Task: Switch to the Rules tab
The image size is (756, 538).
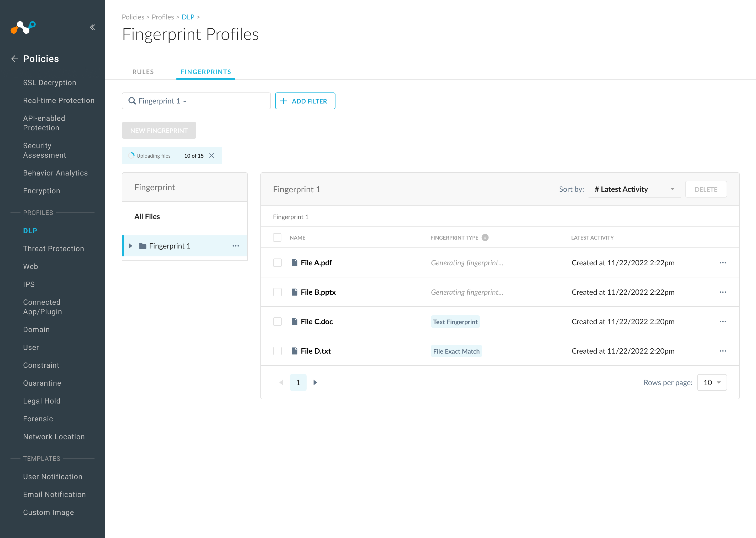Action: pyautogui.click(x=143, y=72)
